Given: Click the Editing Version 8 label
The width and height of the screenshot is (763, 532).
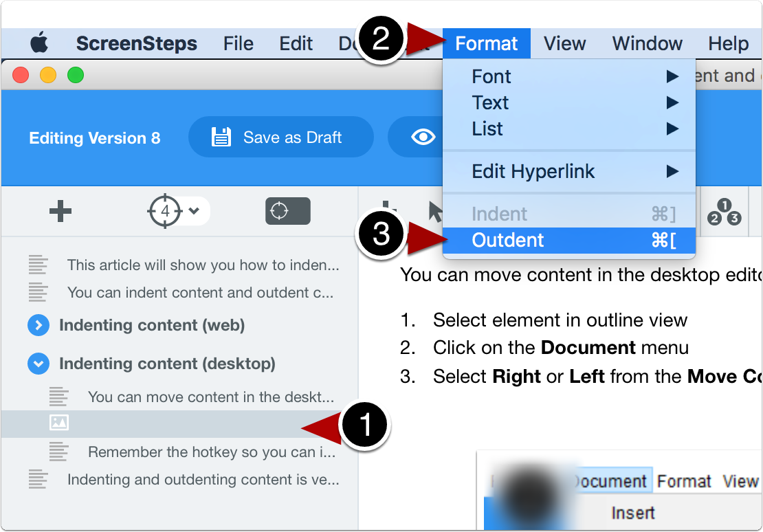Looking at the screenshot, I should [95, 138].
